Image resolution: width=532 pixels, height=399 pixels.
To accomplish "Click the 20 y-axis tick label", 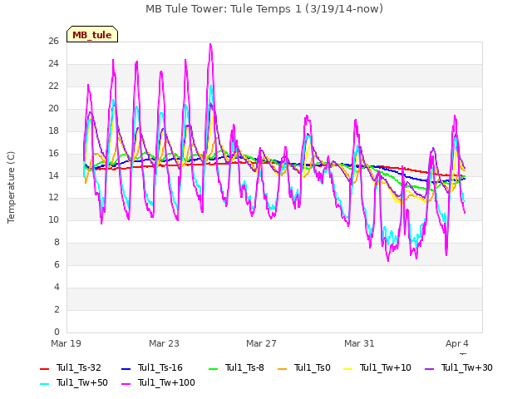I will coord(53,109).
